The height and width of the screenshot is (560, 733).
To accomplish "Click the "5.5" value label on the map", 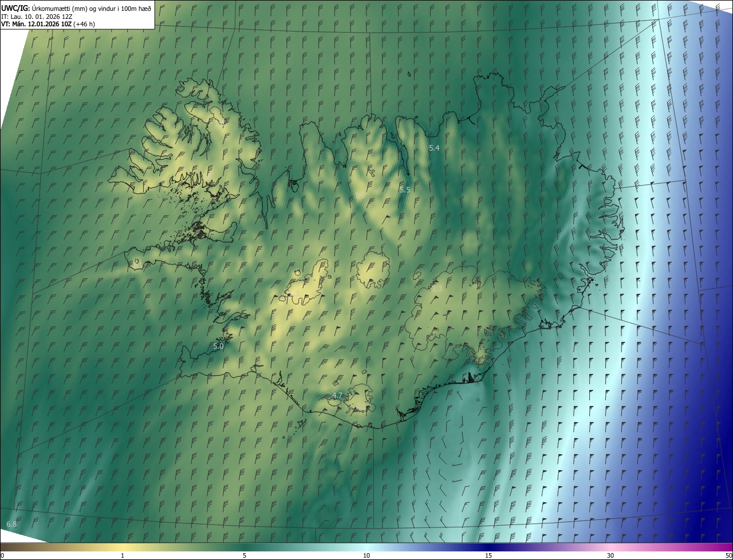I will [405, 190].
